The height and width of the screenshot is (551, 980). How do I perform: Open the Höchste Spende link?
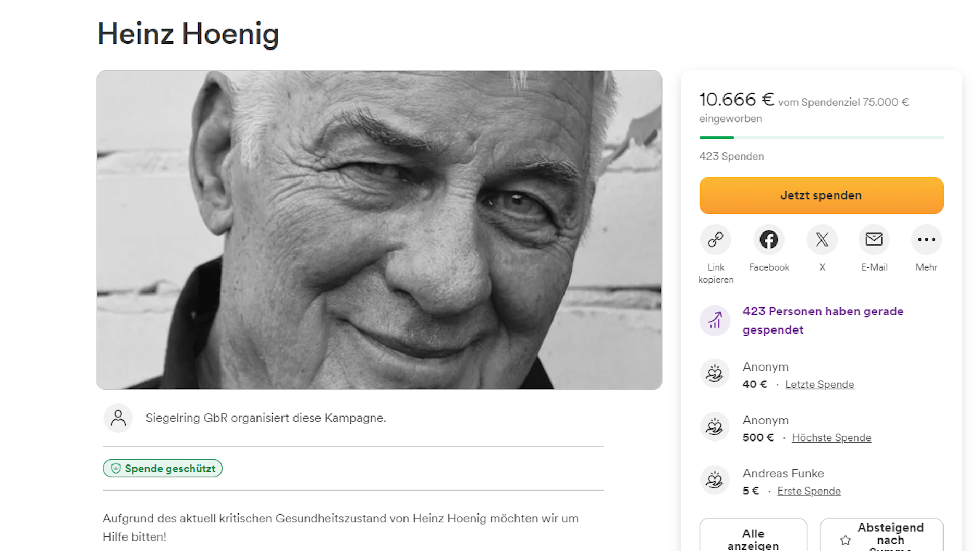tap(831, 438)
